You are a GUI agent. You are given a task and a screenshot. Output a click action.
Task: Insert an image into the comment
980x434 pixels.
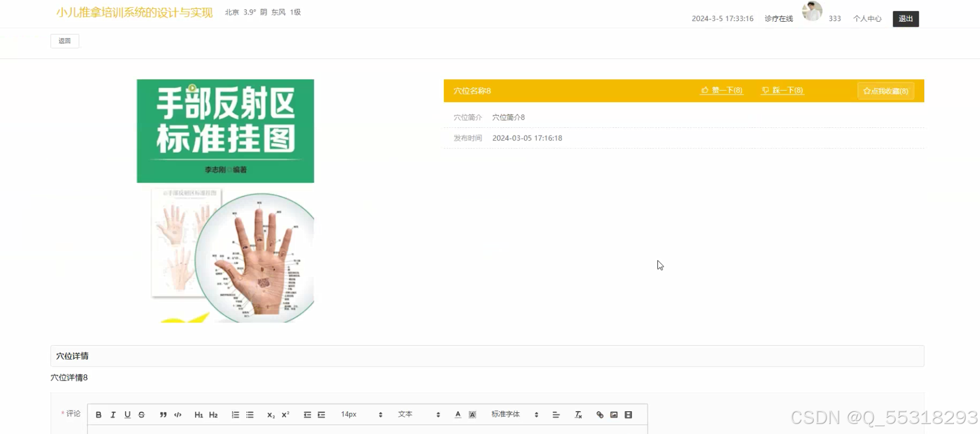614,415
